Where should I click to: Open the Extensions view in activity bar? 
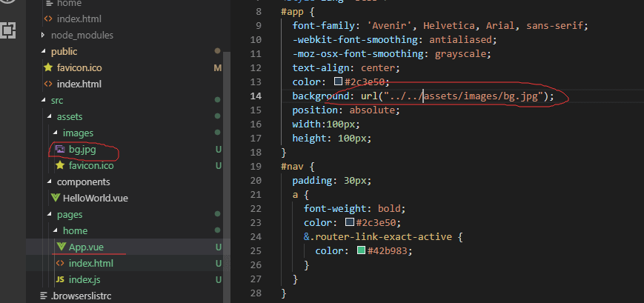pyautogui.click(x=9, y=30)
